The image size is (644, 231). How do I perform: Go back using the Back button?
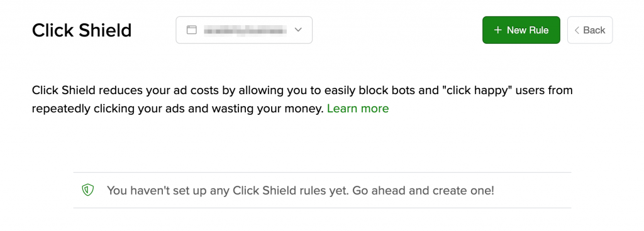point(590,30)
